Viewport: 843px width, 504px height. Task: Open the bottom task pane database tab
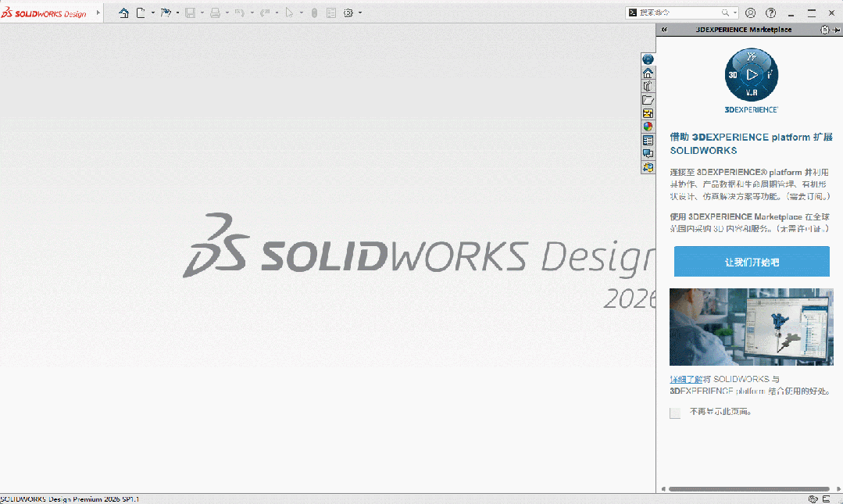tap(648, 167)
